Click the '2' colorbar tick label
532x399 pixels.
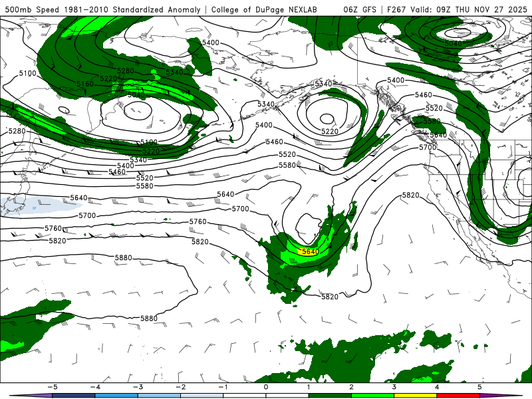pyautogui.click(x=352, y=387)
